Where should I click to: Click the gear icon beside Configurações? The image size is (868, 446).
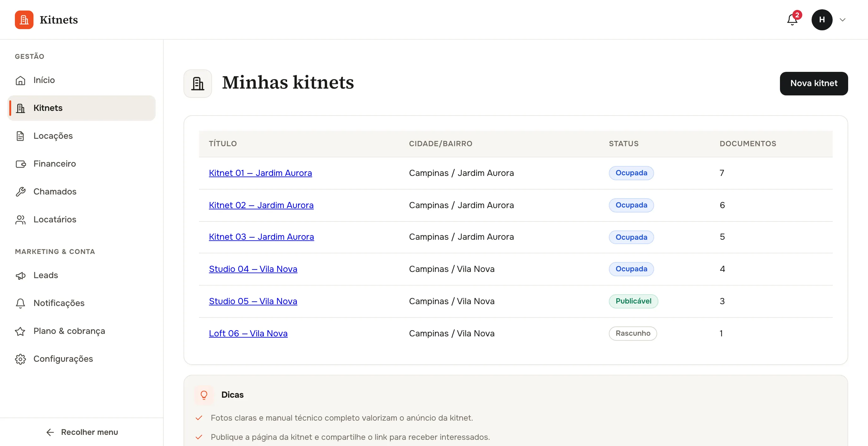pos(20,359)
